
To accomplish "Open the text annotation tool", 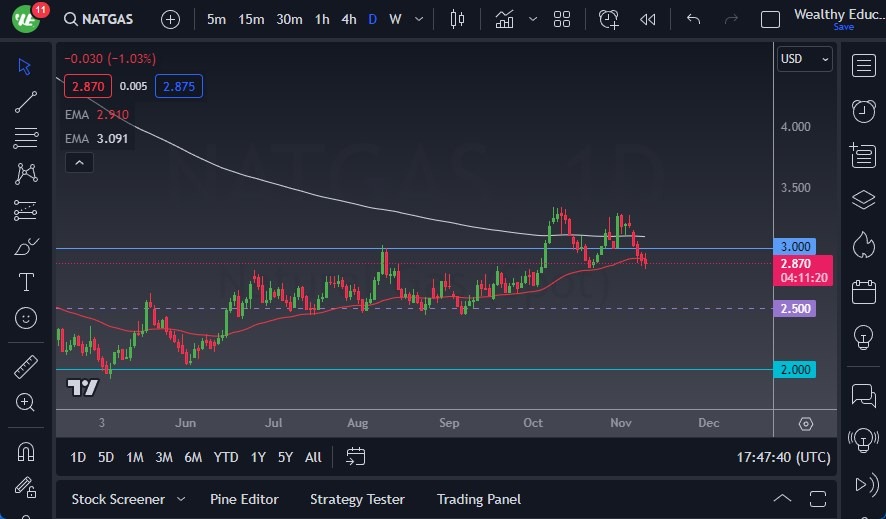I will [26, 282].
